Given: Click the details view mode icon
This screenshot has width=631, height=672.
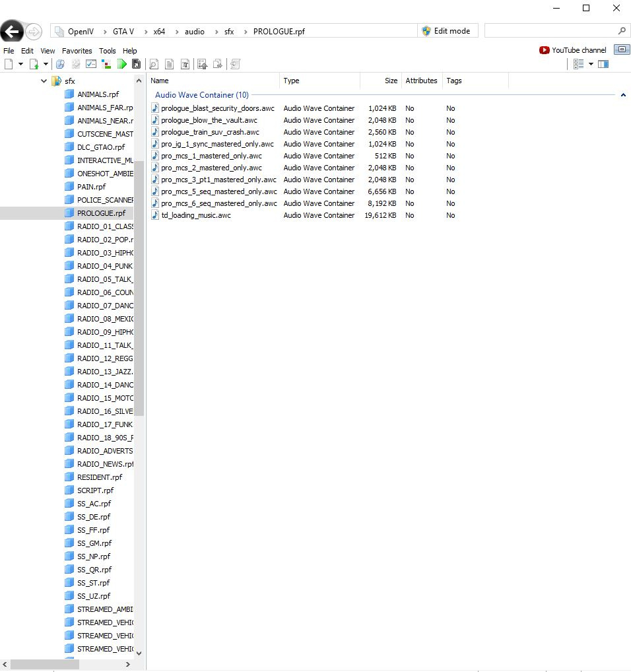Looking at the screenshot, I should click(579, 64).
